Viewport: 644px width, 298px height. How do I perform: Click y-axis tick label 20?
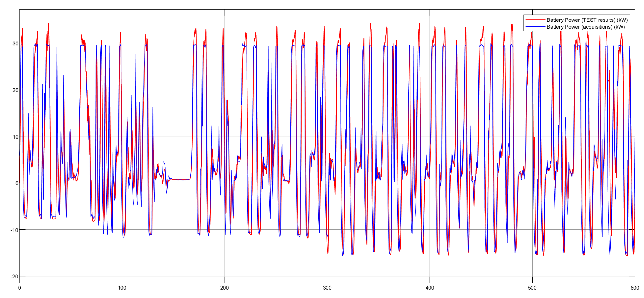click(x=15, y=90)
